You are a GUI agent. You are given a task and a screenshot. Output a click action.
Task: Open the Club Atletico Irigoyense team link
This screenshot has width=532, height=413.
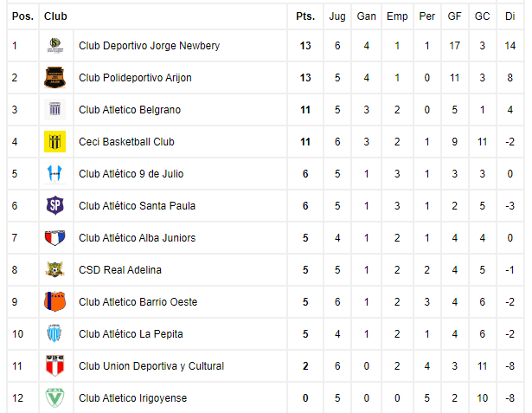(132, 397)
